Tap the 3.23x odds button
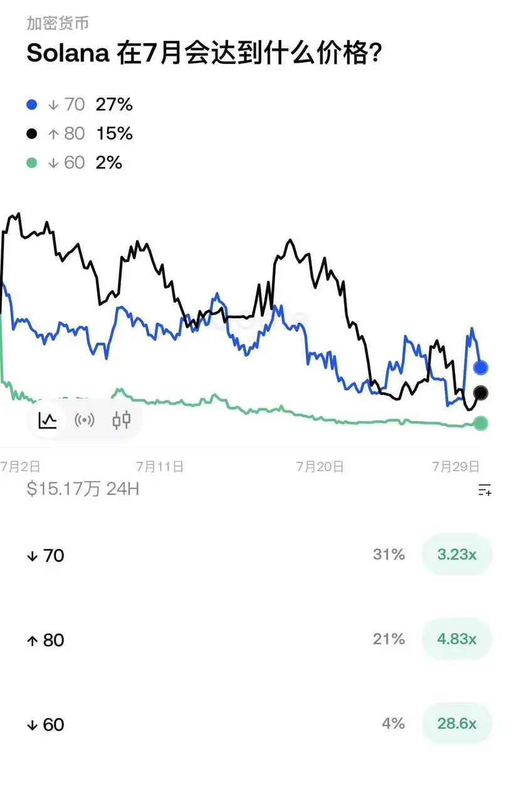The height and width of the screenshot is (812, 519). (457, 554)
